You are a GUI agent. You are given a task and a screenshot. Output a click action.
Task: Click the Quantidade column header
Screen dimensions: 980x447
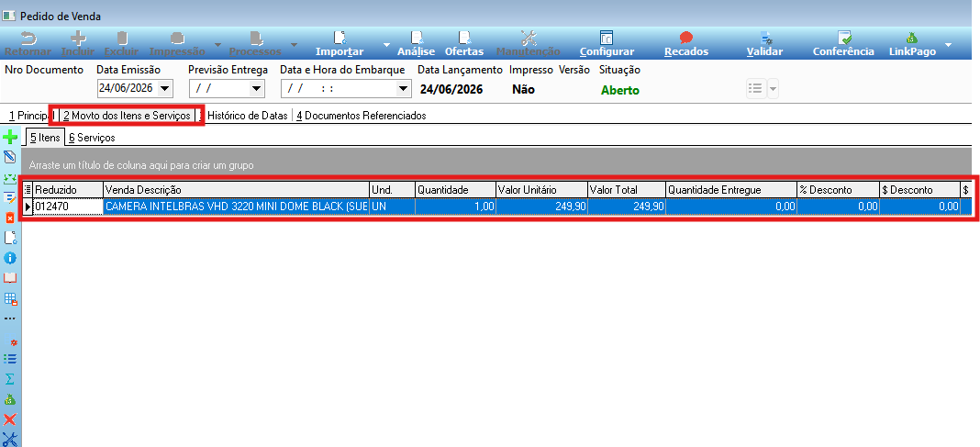tap(455, 189)
